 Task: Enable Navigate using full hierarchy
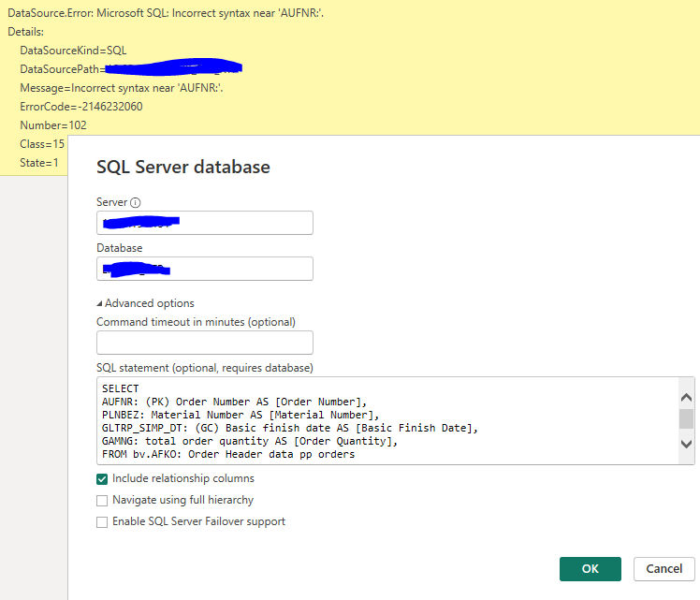[102, 501]
